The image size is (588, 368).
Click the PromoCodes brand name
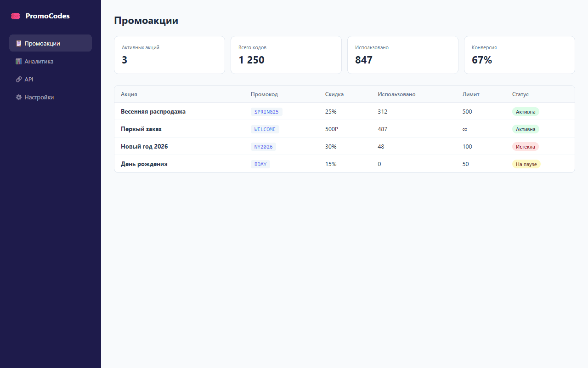pyautogui.click(x=48, y=16)
